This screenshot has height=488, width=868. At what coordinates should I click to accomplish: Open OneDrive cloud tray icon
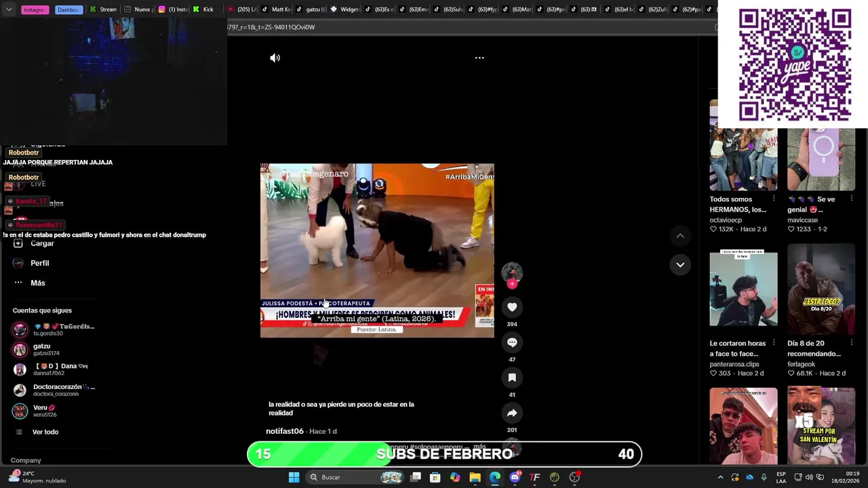pyautogui.click(x=749, y=477)
